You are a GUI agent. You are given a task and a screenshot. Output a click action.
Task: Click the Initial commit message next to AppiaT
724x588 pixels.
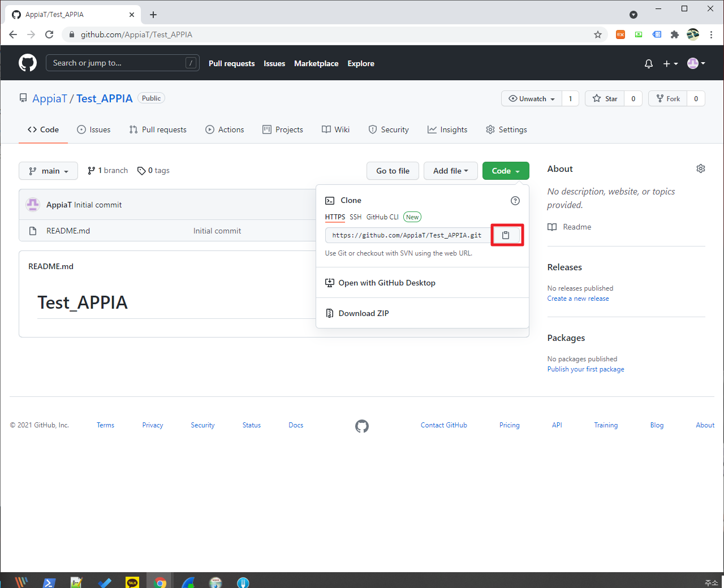tap(98, 205)
